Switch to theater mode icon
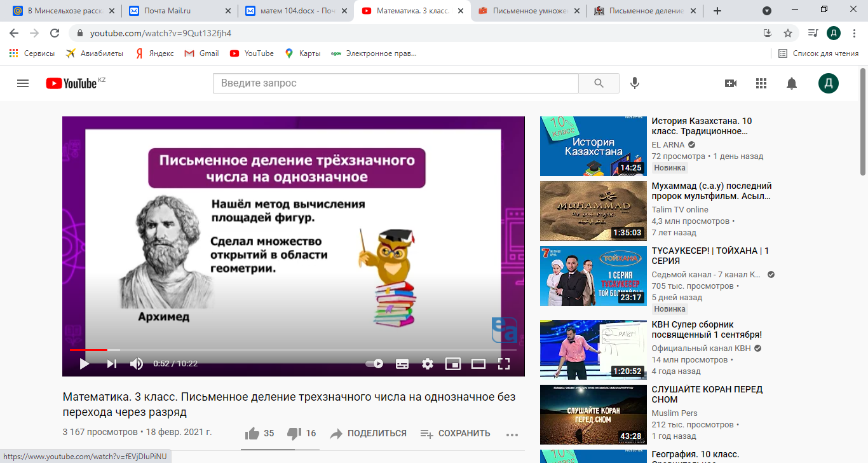868x463 pixels. point(478,364)
